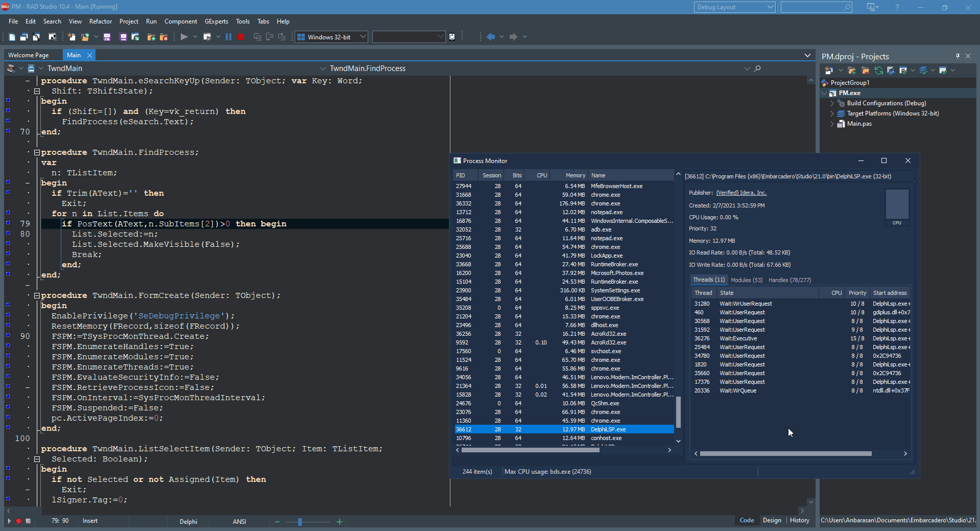This screenshot has height=531, width=980.
Task: Stop the debugged program with red square
Action: coord(241,37)
